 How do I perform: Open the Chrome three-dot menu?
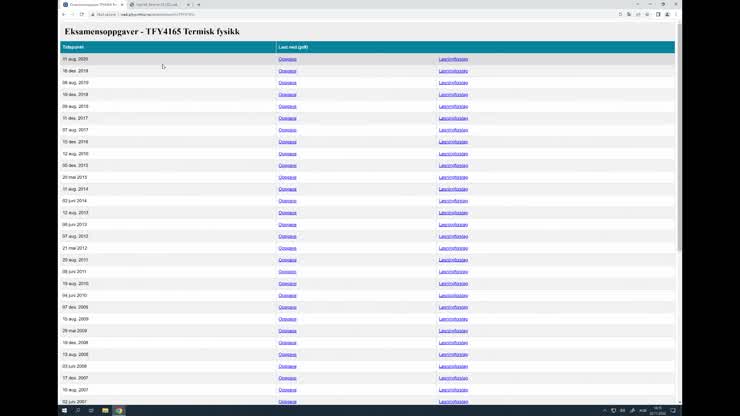click(x=677, y=14)
